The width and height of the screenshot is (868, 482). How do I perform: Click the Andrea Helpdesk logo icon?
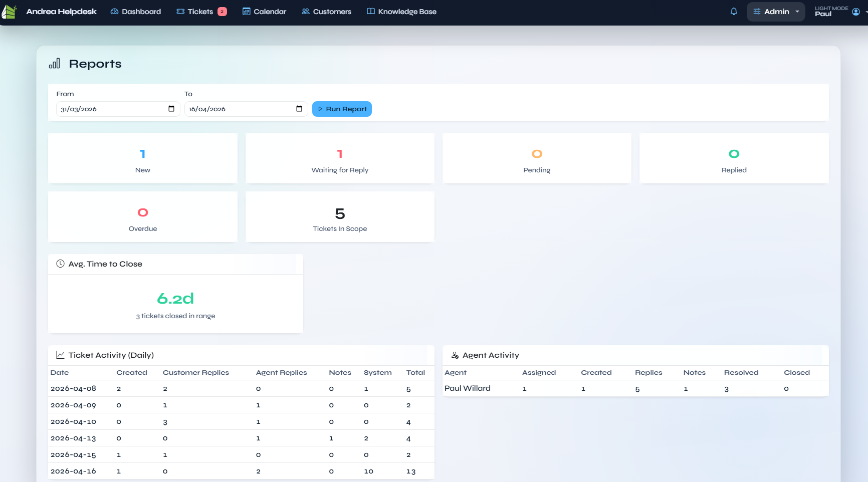[x=9, y=12]
